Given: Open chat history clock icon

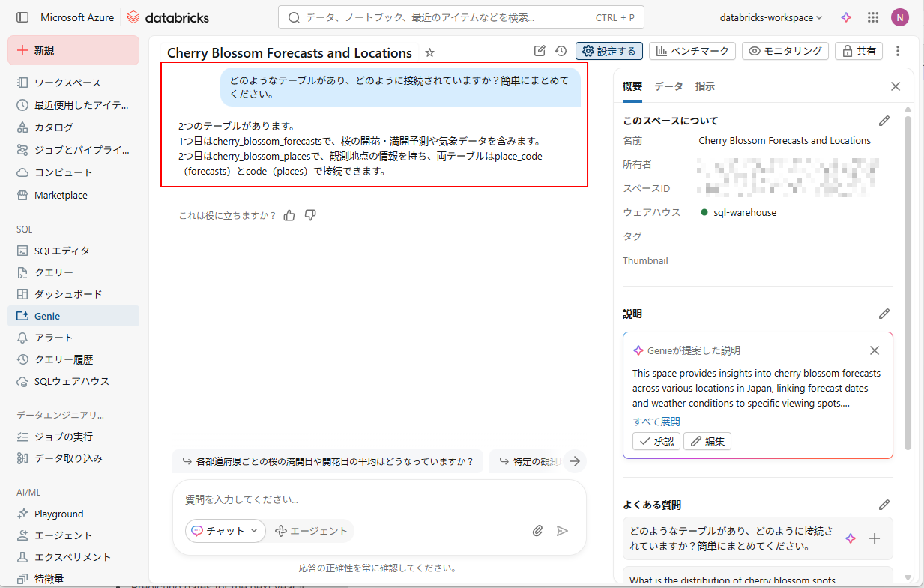Looking at the screenshot, I should click(x=561, y=51).
